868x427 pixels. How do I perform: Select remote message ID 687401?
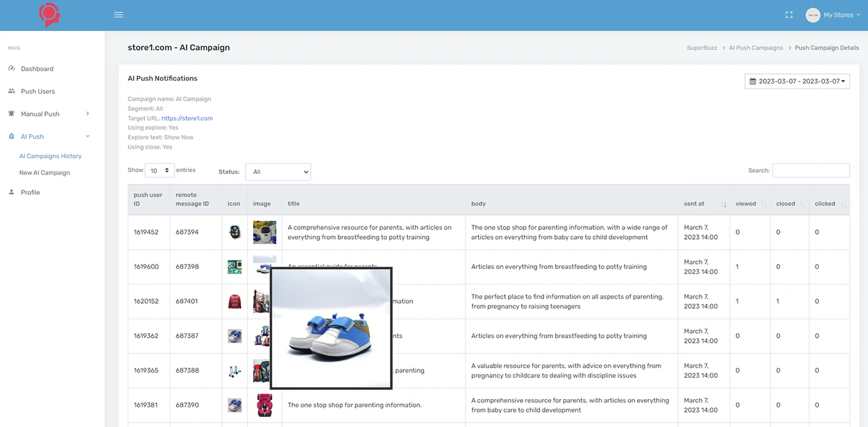pos(187,301)
